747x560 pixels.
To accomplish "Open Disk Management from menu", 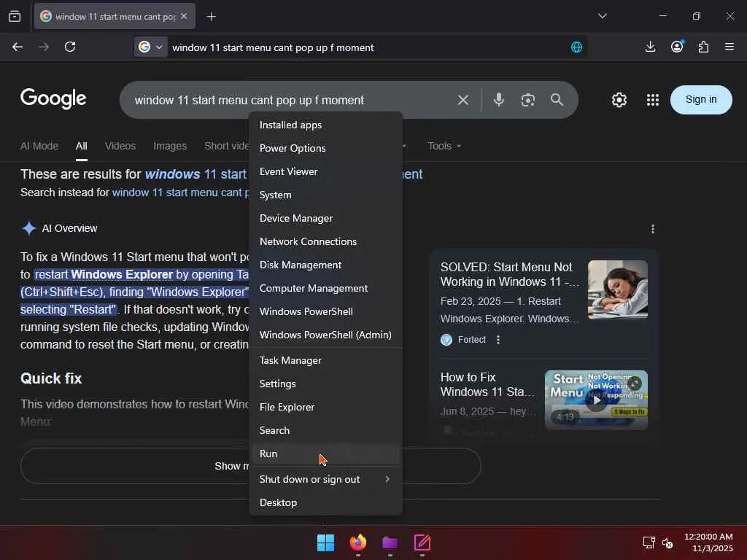I will pos(325,265).
